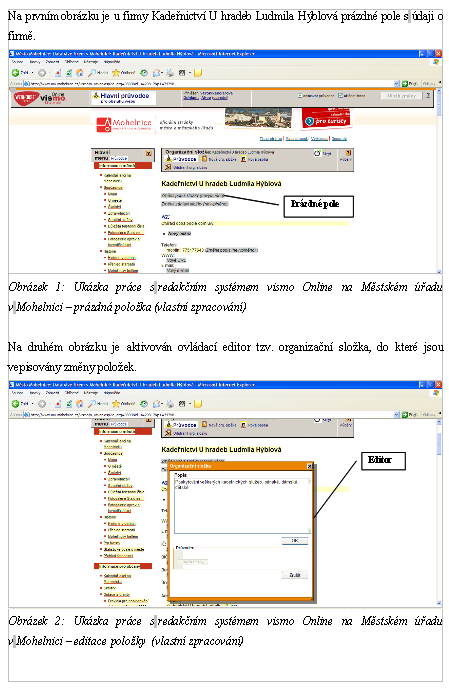Click the town photo banner in the Mohelnice header
This screenshot has width=449, height=689.
pyautogui.click(x=258, y=118)
